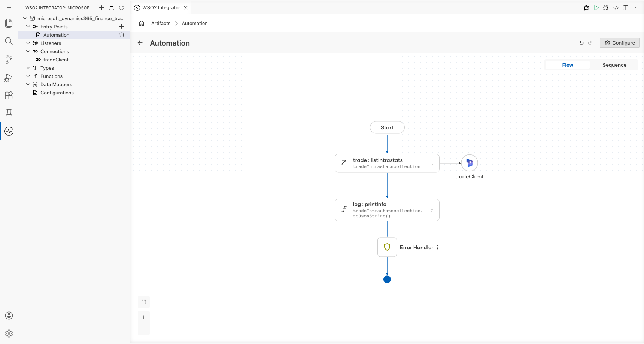The width and height of the screenshot is (644, 344).
Task: Select the log : printInfo node
Action: click(387, 210)
